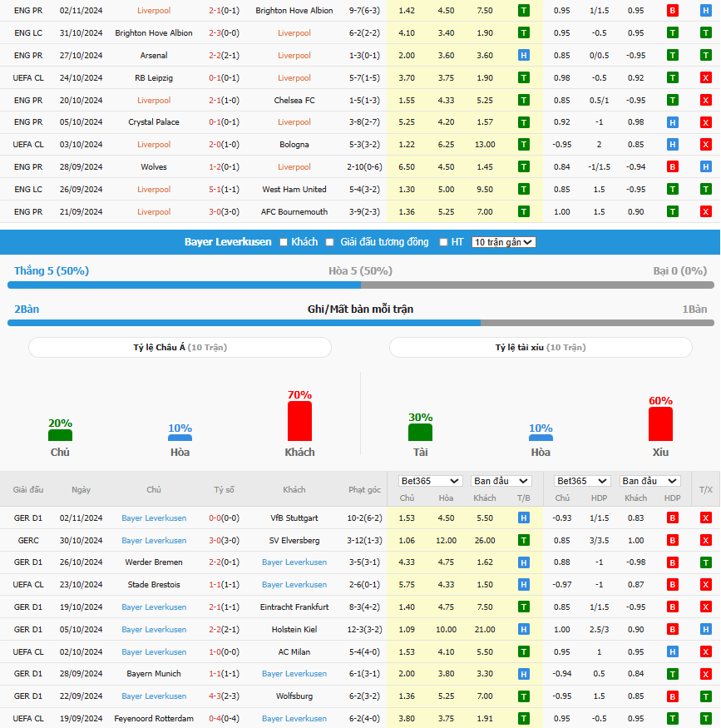721x728 pixels.
Task: Open the 4-3(2-3) score in the Wolfsburg row
Action: click(224, 696)
